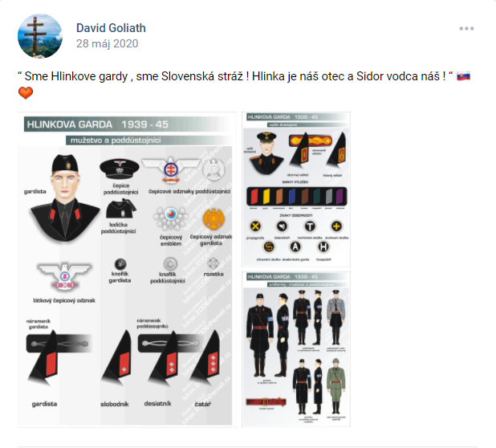Click the Slovak flag emoji in the post
This screenshot has width=496, height=448.
(x=463, y=76)
